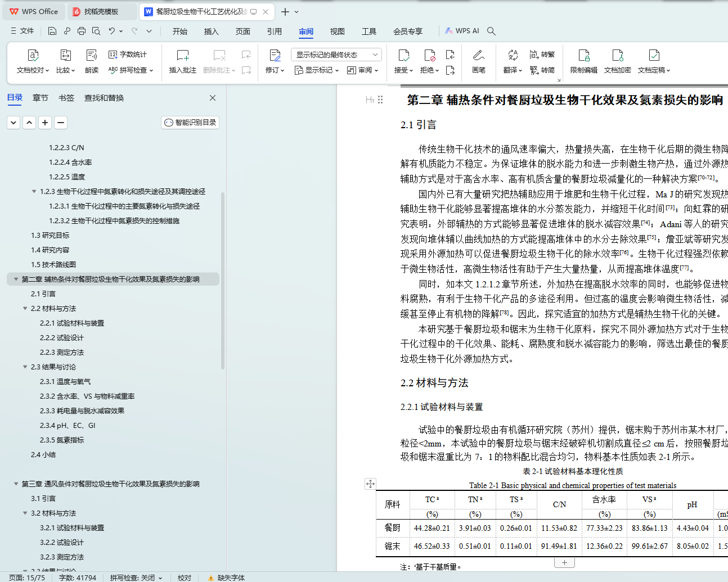
Task: Click the 文档校对 document proofreading icon
Action: [x=33, y=55]
